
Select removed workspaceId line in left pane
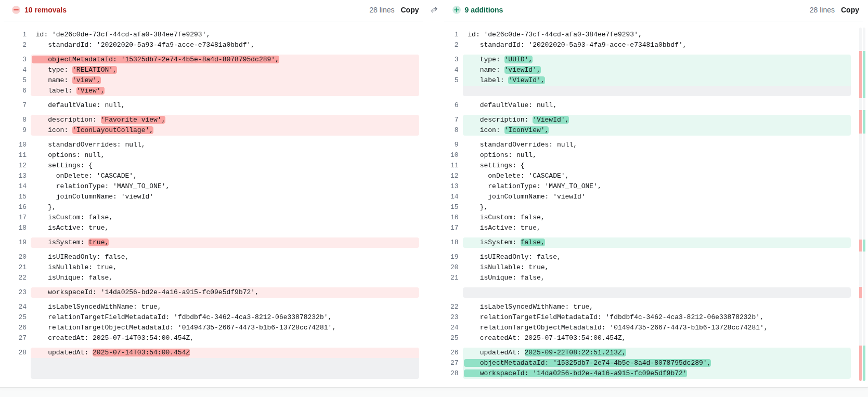click(x=153, y=292)
